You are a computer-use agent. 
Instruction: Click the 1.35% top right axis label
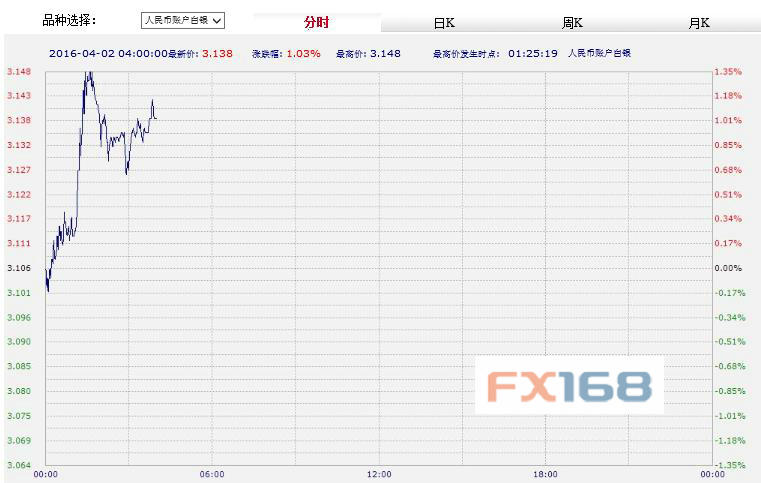(727, 72)
